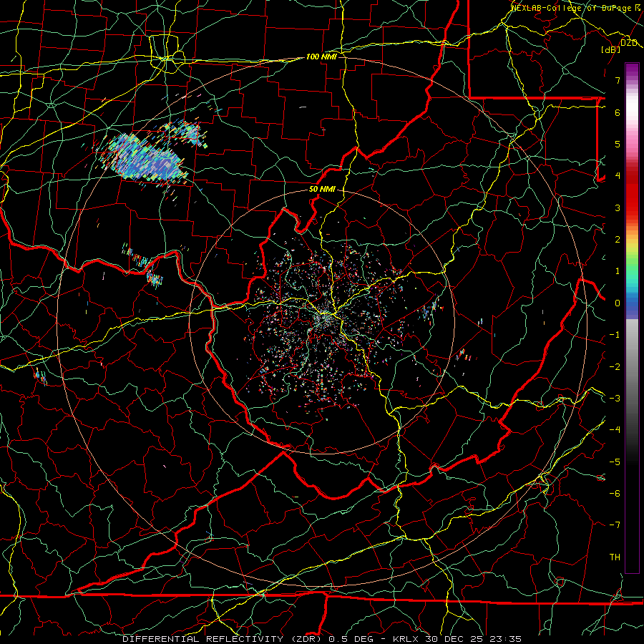Screen dimensions: 644x644
Task: Click the positive 2 scale label
Action: coord(618,240)
